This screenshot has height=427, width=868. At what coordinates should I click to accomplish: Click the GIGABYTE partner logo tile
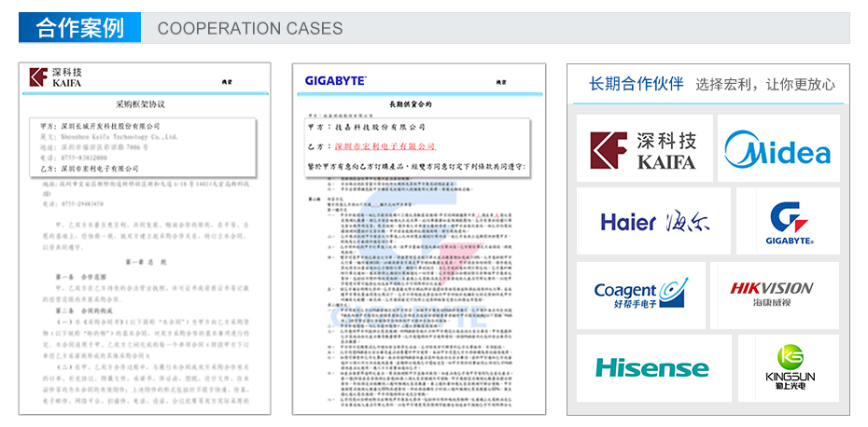coord(788,221)
